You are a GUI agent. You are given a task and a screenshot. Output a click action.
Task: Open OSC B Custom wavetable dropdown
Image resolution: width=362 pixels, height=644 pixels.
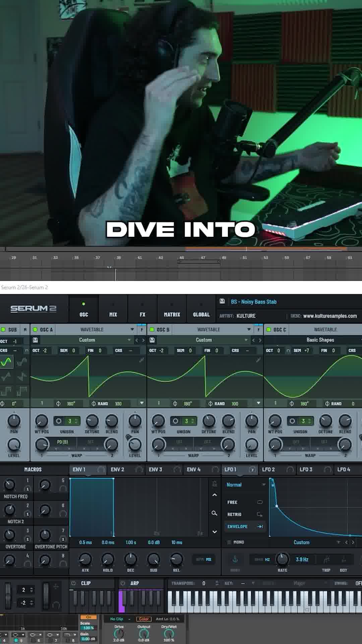point(203,340)
